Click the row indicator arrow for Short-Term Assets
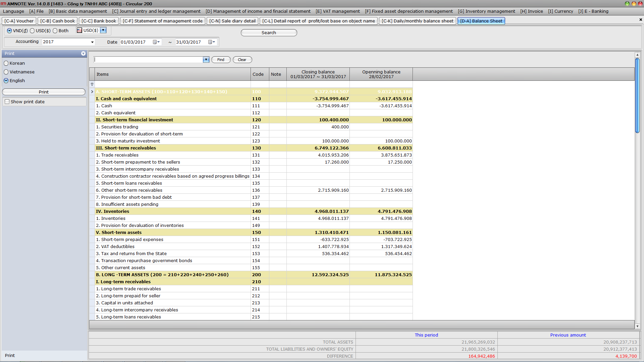644x362 pixels. point(92,92)
